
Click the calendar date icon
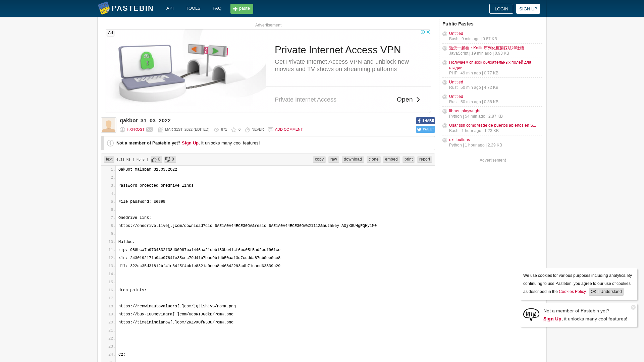pyautogui.click(x=161, y=130)
